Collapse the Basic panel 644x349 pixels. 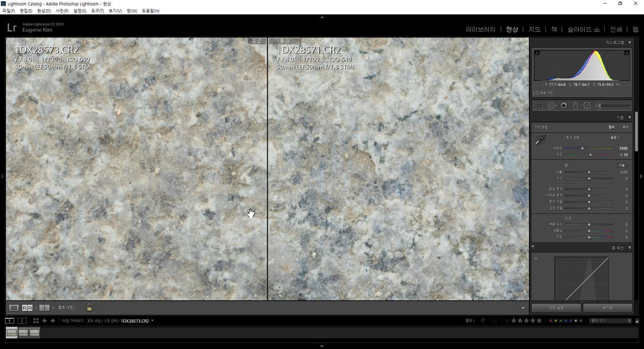(x=629, y=117)
